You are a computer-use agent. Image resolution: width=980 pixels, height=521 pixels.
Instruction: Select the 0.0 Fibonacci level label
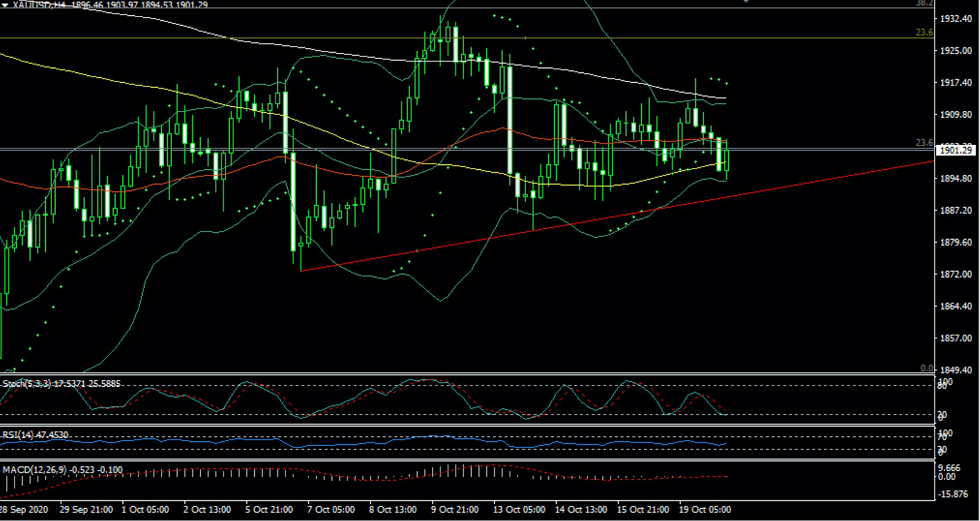(x=927, y=368)
